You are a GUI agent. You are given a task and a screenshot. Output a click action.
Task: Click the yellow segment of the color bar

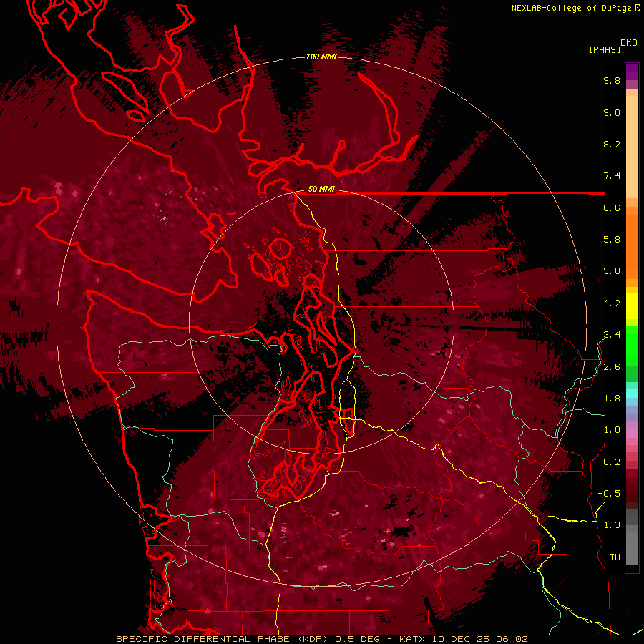[x=632, y=306]
